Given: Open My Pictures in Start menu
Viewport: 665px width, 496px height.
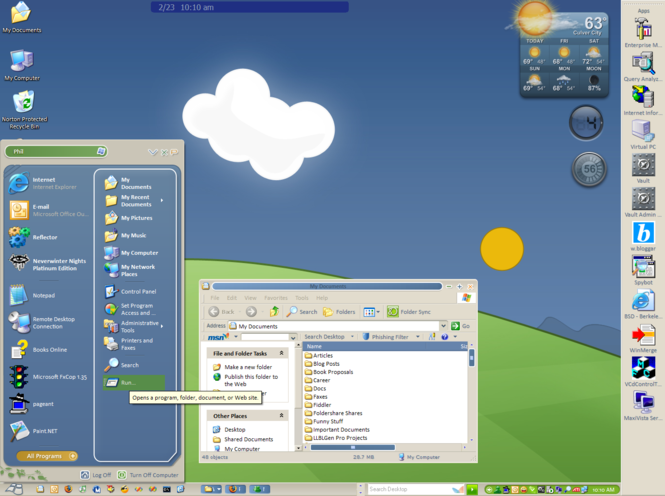Looking at the screenshot, I should tap(128, 218).
